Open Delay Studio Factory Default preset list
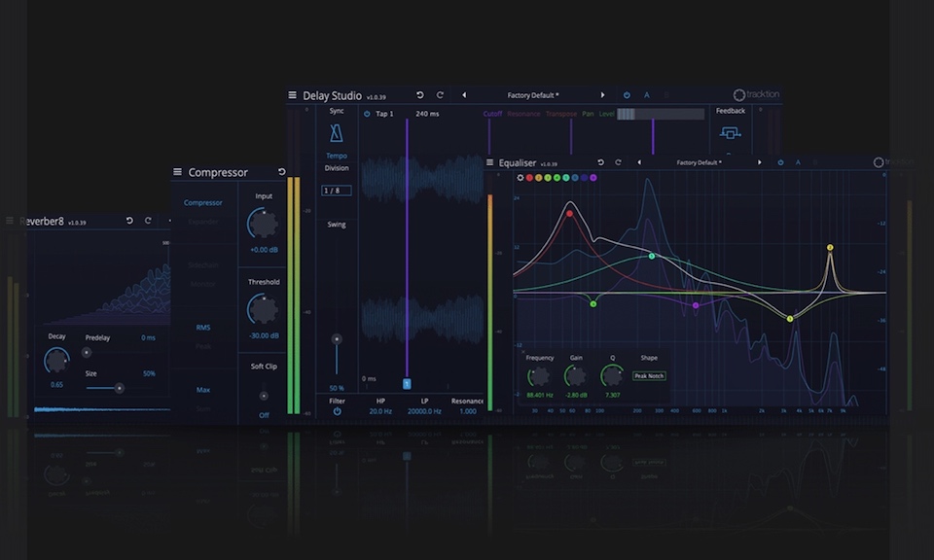The height and width of the screenshot is (560, 934). click(x=533, y=95)
